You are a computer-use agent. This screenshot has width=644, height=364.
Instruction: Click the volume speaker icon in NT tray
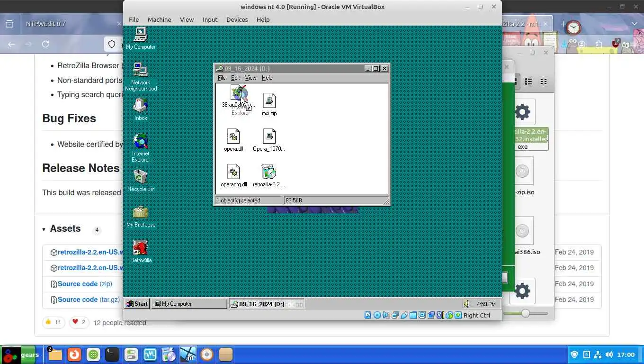pos(467,304)
